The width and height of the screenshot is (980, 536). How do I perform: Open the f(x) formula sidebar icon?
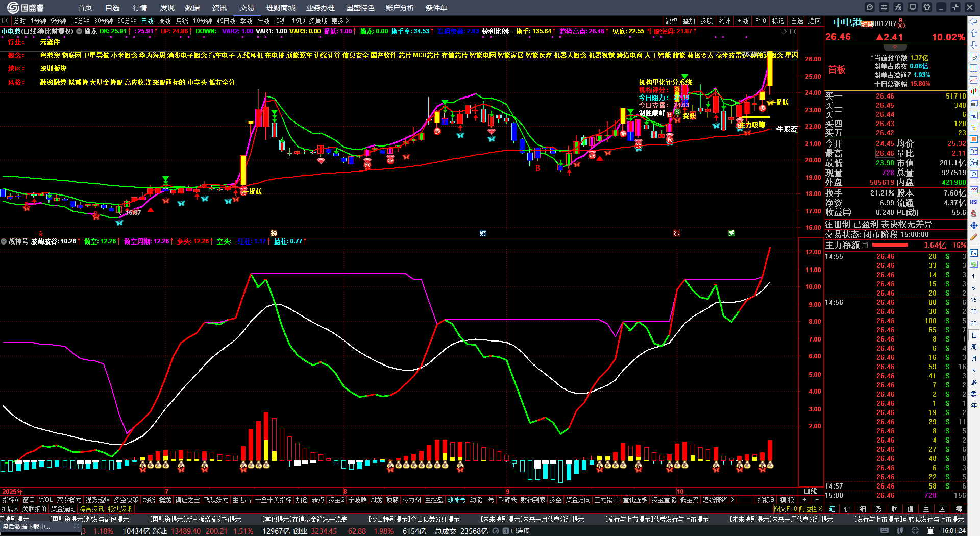coord(974,163)
